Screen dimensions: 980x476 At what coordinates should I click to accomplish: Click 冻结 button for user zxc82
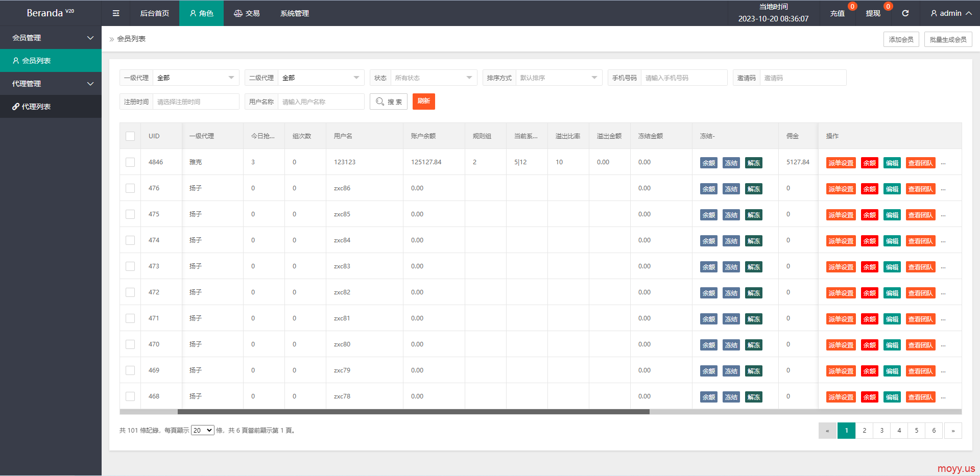731,293
